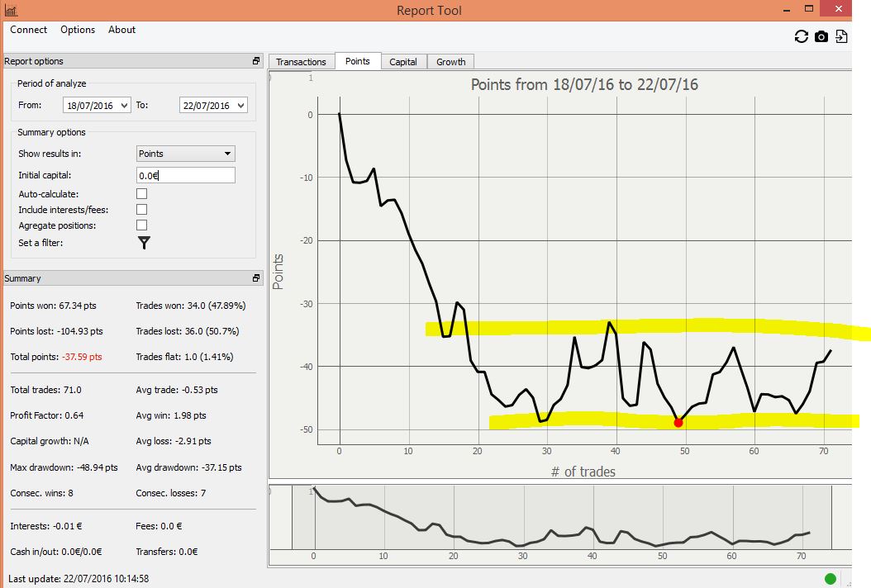Enable the Auto-calculate checkbox

point(142,193)
